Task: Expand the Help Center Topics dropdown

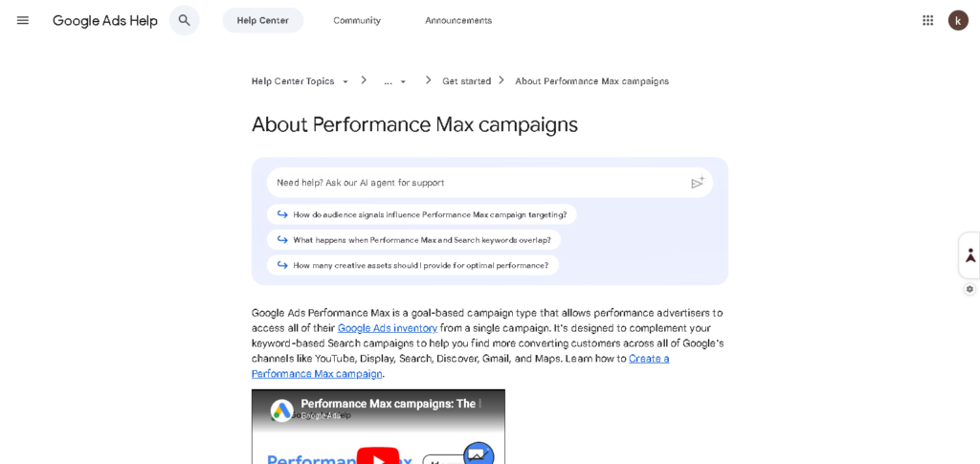Action: pos(300,81)
